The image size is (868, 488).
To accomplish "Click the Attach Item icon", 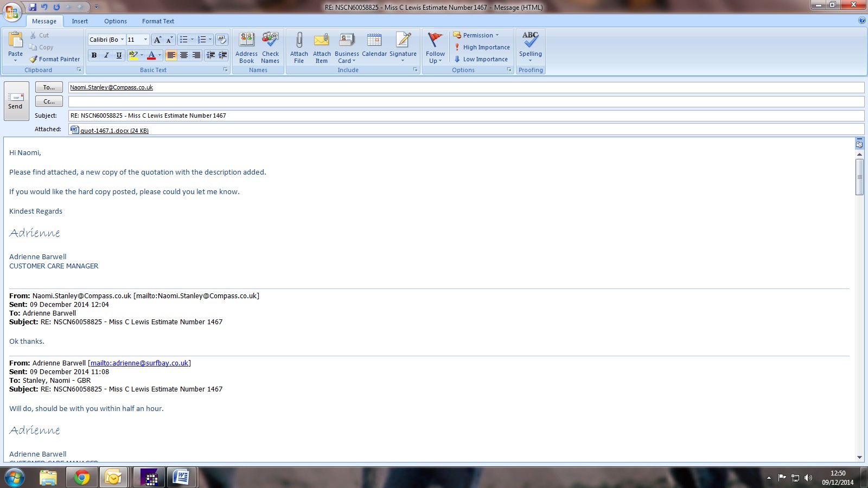I will tap(322, 41).
